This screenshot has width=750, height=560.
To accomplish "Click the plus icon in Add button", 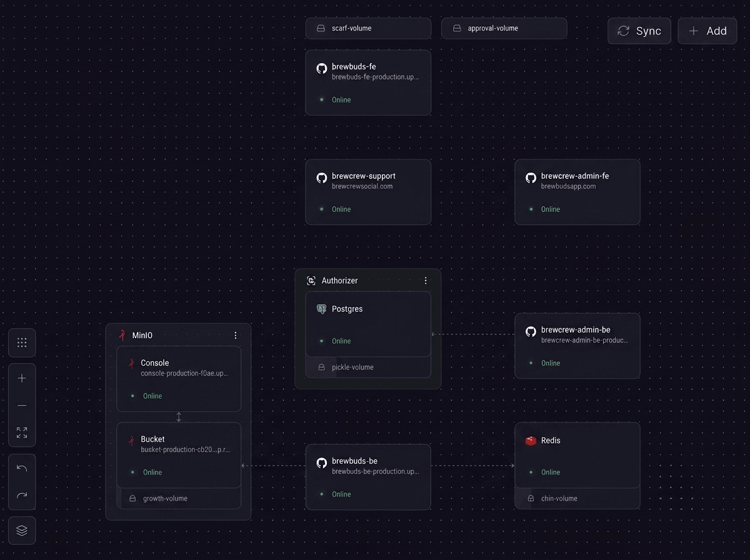I will tap(693, 31).
